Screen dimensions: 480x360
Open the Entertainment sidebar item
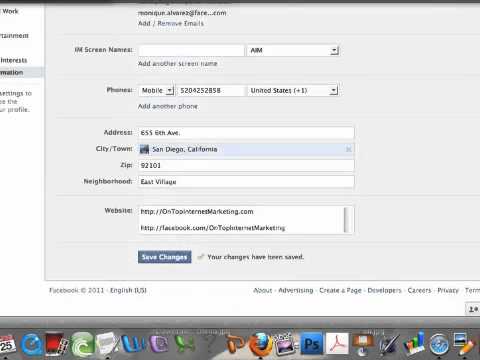14,36
